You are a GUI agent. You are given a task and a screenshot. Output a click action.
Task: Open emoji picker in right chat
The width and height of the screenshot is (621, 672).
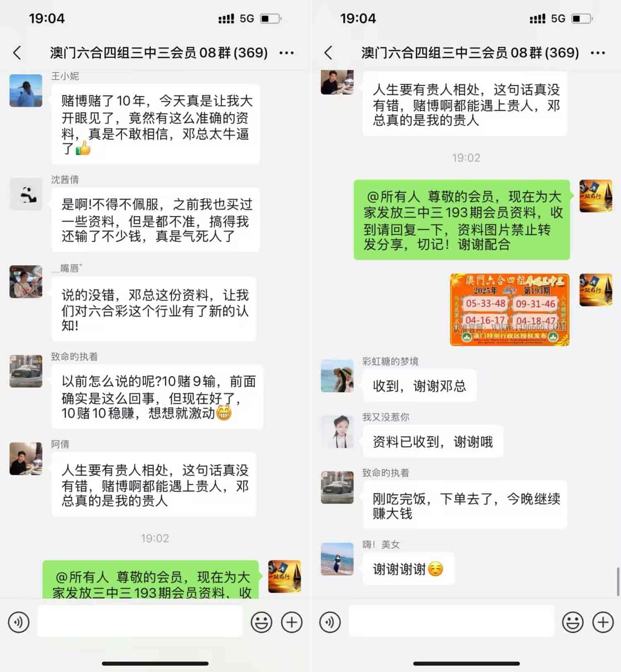(x=573, y=622)
